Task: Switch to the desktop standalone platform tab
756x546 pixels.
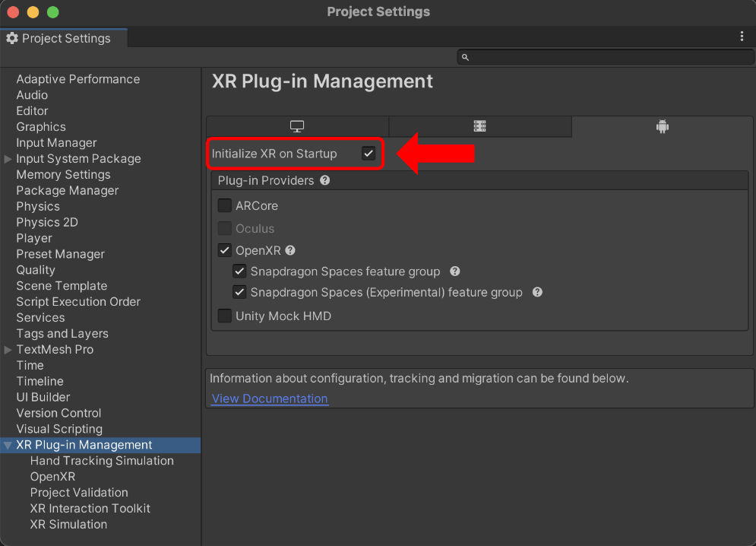Action: 297,126
